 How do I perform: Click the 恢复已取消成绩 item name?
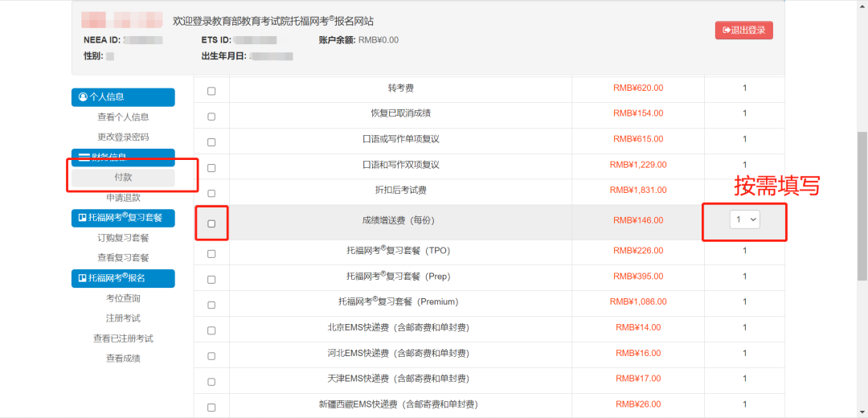click(401, 113)
